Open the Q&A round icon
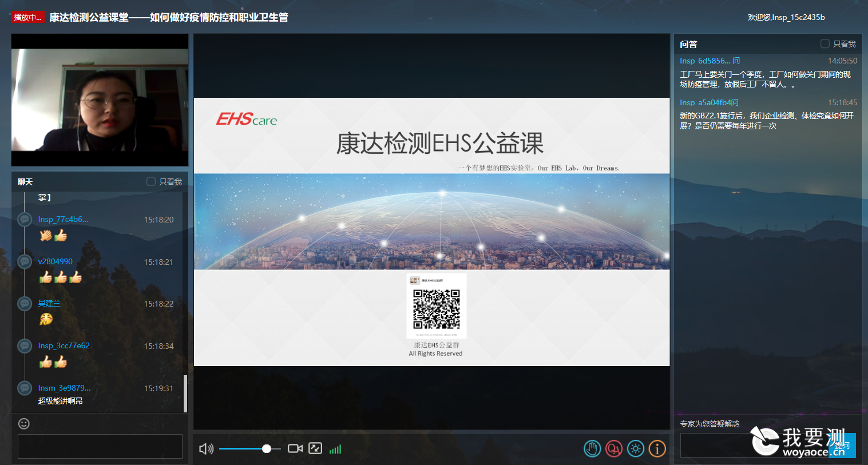Viewport: 868px width, 465px height. pos(614,449)
